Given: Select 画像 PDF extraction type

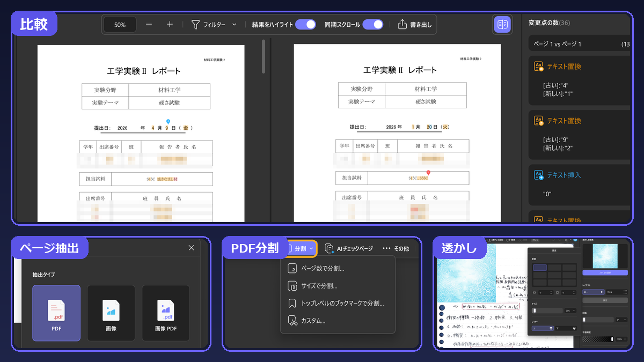Looking at the screenshot, I should pyautogui.click(x=166, y=313).
